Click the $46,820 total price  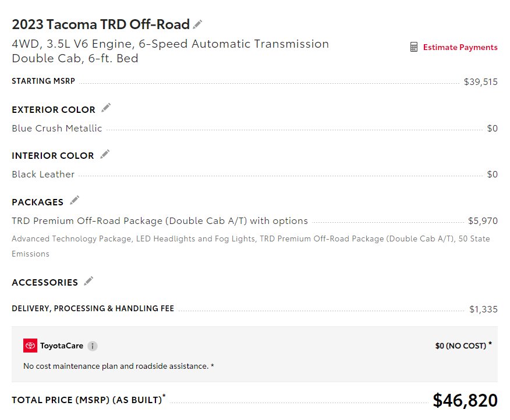465,400
